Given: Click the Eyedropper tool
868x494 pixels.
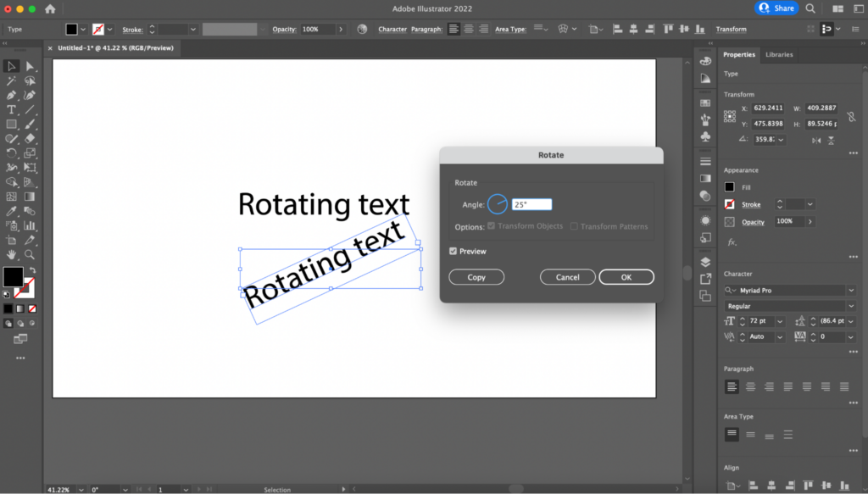Looking at the screenshot, I should tap(11, 211).
